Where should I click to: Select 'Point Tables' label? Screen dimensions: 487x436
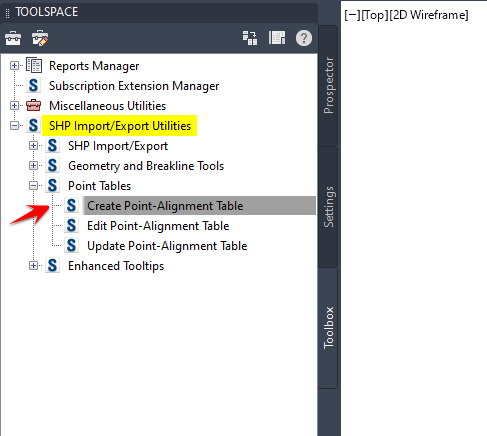(x=99, y=186)
